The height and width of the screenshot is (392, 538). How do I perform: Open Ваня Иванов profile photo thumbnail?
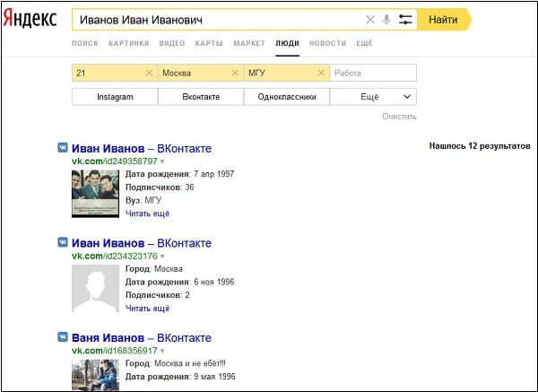[x=95, y=375]
